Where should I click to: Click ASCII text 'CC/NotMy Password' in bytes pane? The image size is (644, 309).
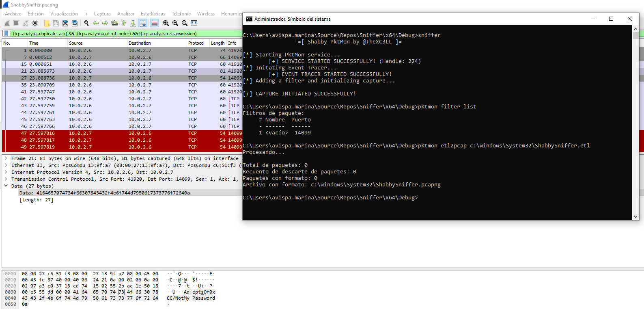coord(191,298)
